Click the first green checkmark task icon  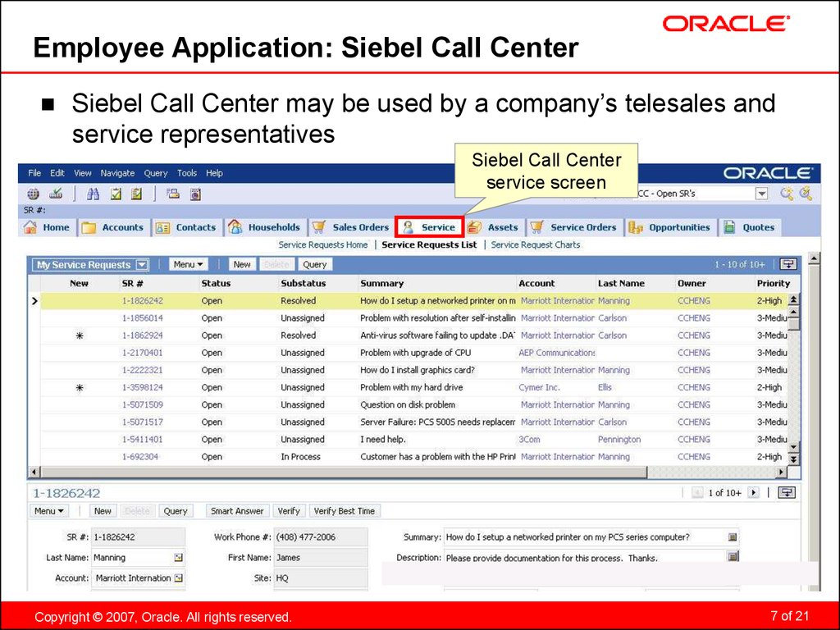click(x=116, y=194)
